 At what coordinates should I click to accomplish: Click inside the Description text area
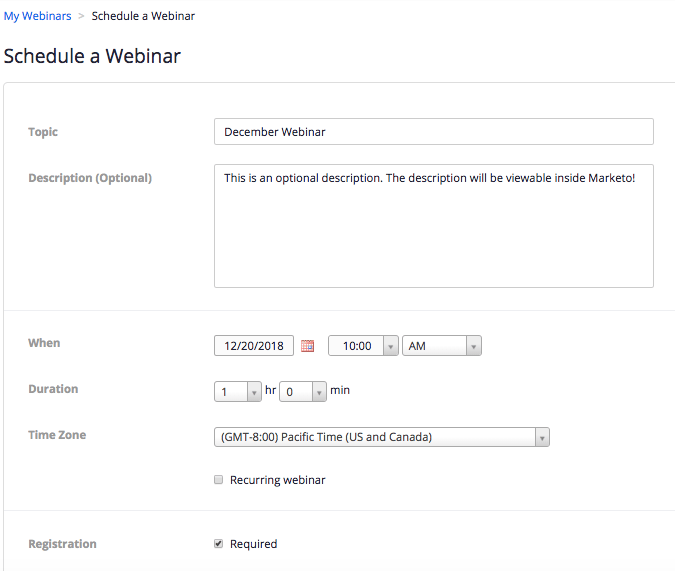coord(433,226)
